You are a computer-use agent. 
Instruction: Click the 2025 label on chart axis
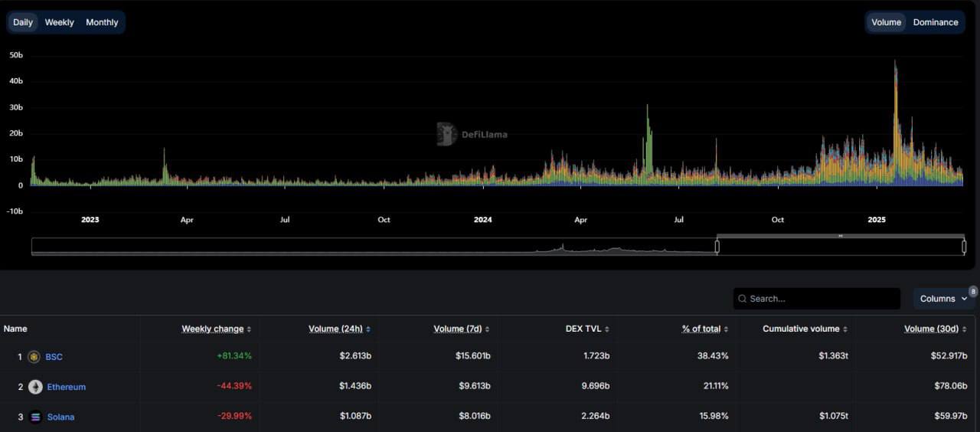[x=877, y=220]
